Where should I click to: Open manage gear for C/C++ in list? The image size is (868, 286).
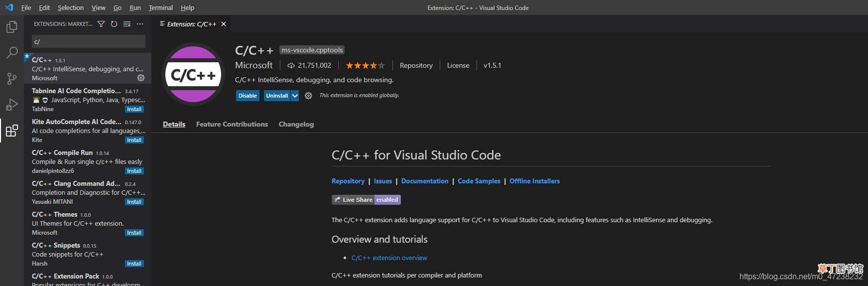coord(141,78)
